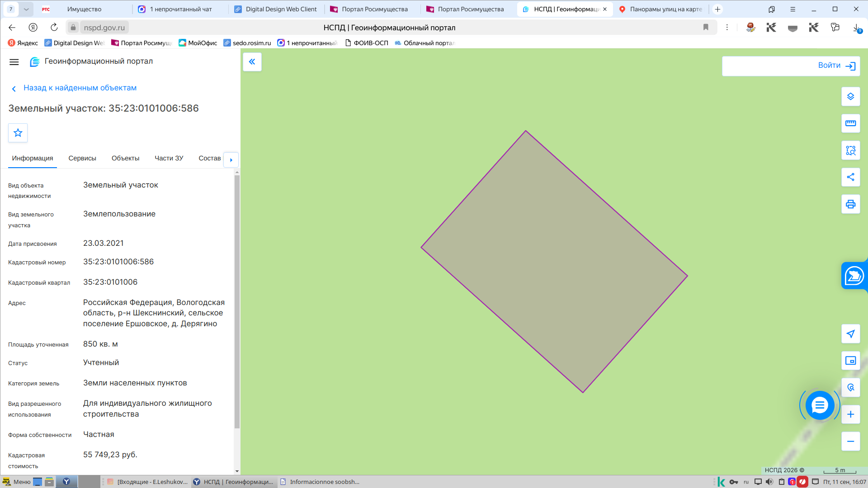Zoom in on the map
868x488 pixels.
click(850, 414)
